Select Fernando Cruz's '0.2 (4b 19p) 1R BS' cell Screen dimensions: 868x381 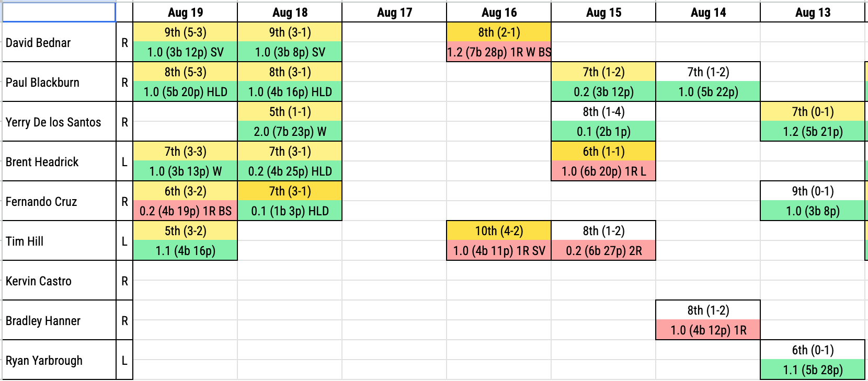[185, 211]
